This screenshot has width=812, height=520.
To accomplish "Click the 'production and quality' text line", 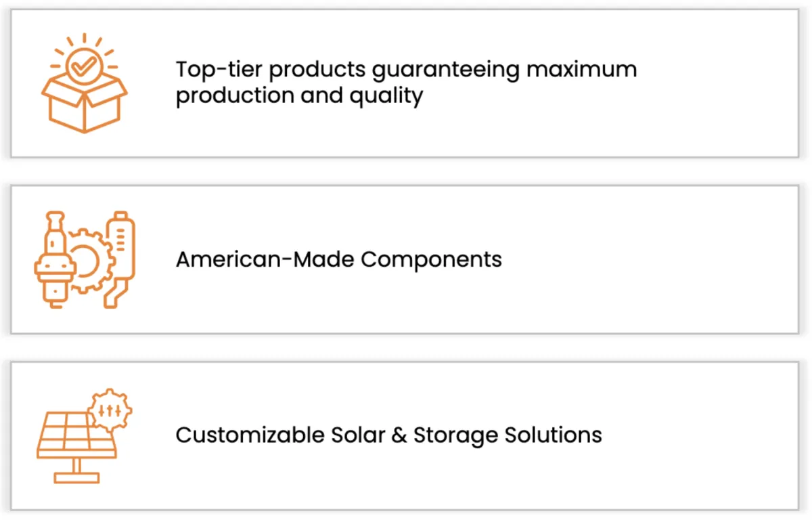I will 299,96.
